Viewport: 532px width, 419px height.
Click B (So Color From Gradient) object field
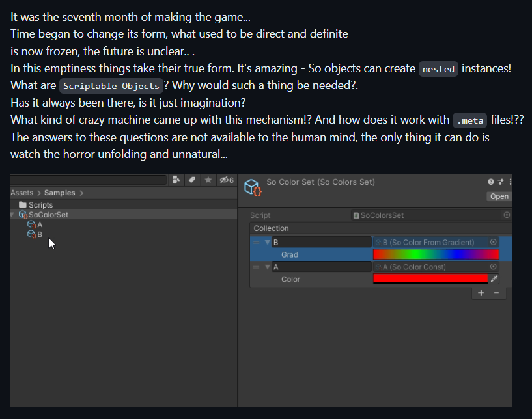pyautogui.click(x=430, y=243)
